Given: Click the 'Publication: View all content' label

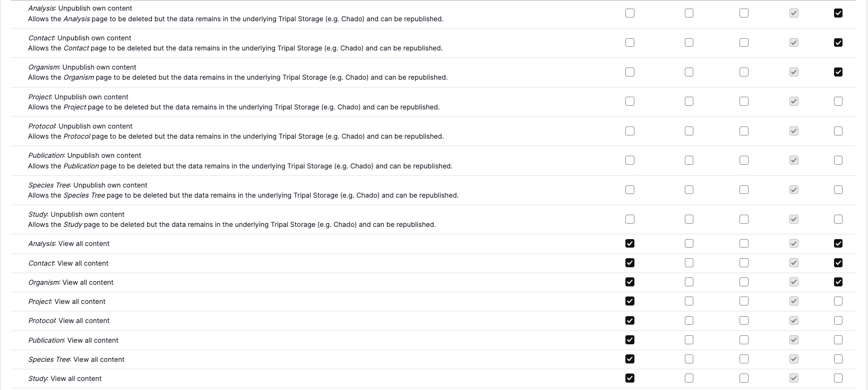Looking at the screenshot, I should pyautogui.click(x=73, y=341).
